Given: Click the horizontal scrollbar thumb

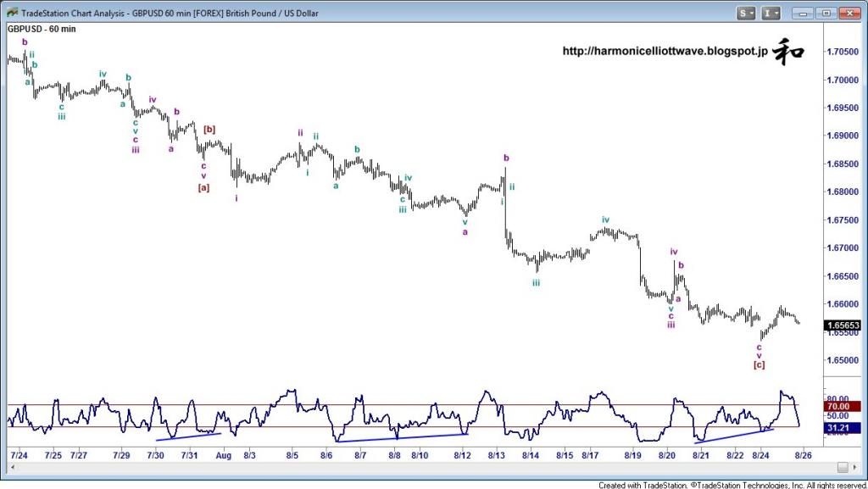Looking at the screenshot, I should (x=843, y=468).
